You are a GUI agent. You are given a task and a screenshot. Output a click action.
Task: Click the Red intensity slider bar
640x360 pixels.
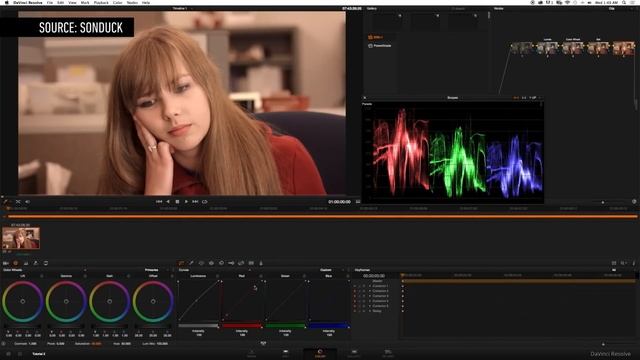[x=242, y=326]
